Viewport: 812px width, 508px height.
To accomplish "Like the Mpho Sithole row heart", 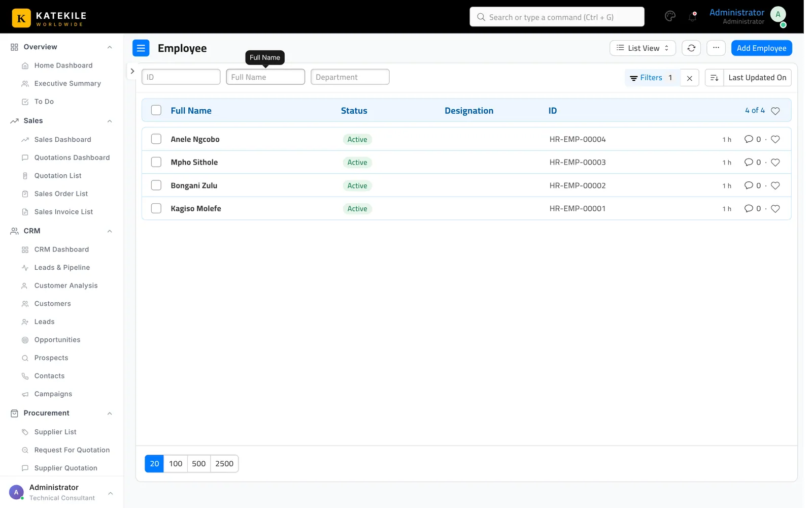I will point(775,163).
